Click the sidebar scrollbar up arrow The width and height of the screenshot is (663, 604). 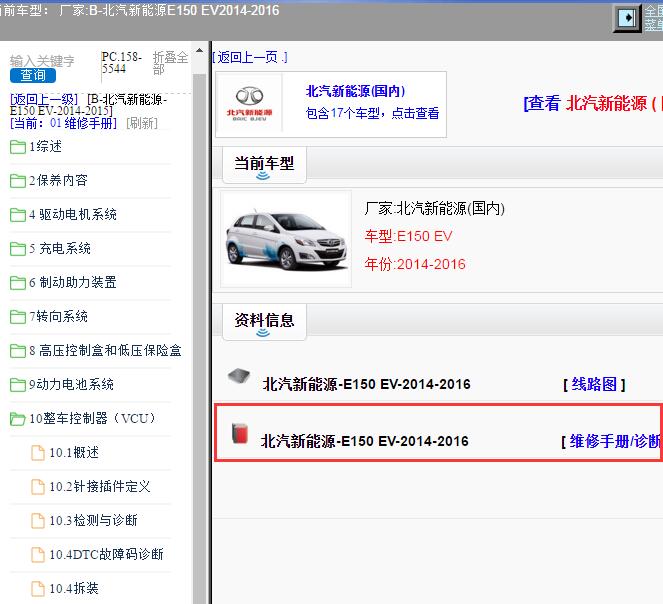click(x=199, y=50)
